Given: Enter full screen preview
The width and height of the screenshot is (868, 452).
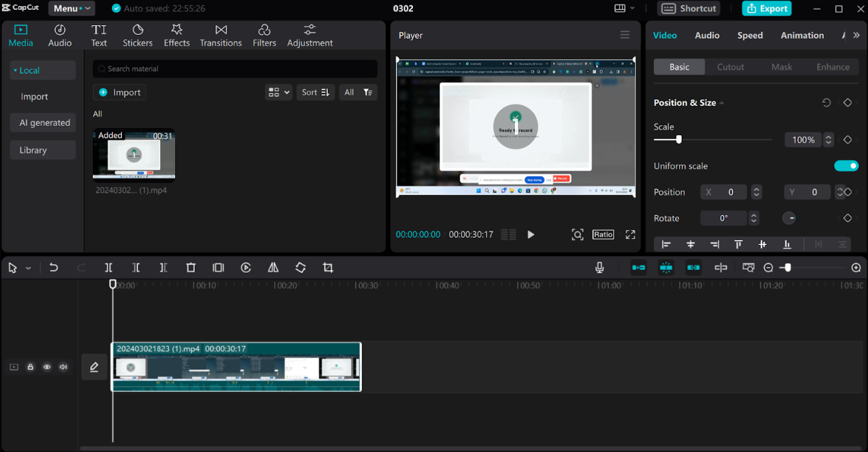Looking at the screenshot, I should pyautogui.click(x=630, y=235).
